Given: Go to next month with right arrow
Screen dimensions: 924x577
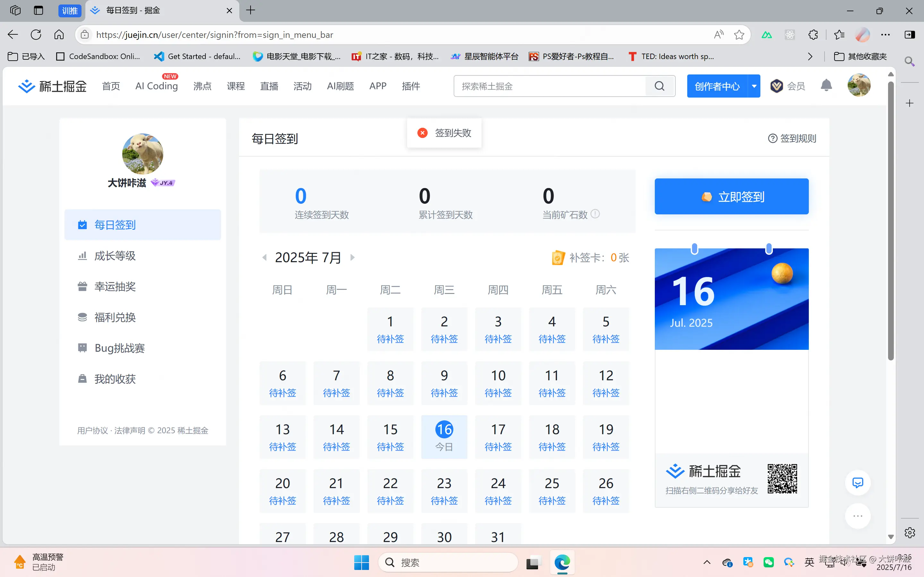Looking at the screenshot, I should (352, 257).
